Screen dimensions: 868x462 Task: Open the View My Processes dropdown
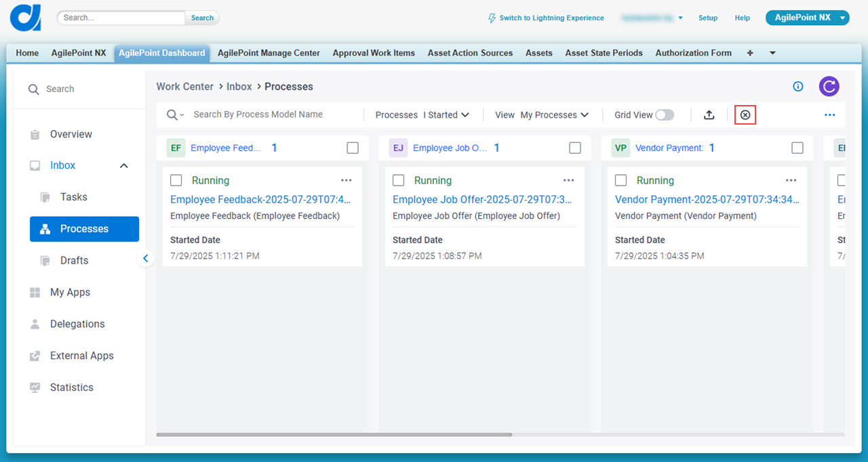[x=542, y=115]
